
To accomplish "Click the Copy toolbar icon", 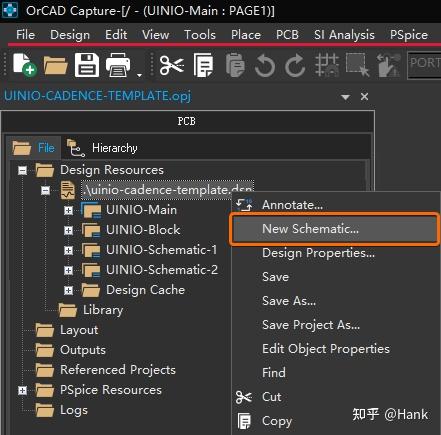I will click(203, 65).
